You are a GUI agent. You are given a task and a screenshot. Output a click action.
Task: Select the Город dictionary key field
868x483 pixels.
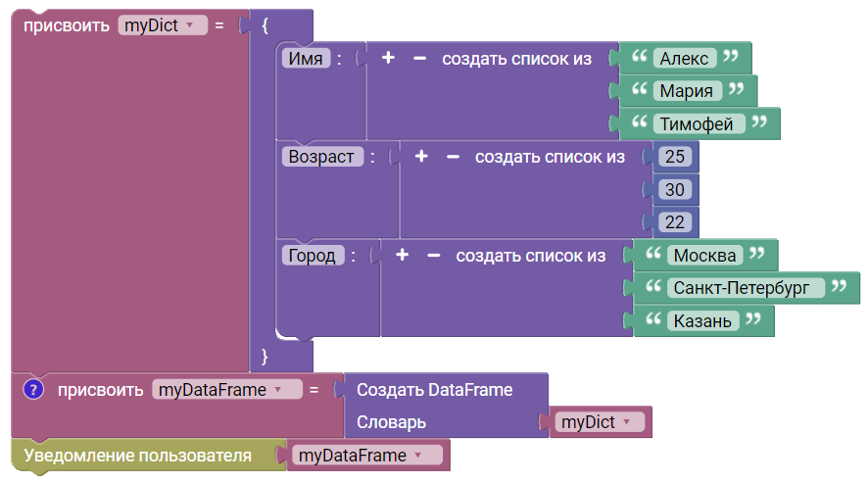point(313,256)
